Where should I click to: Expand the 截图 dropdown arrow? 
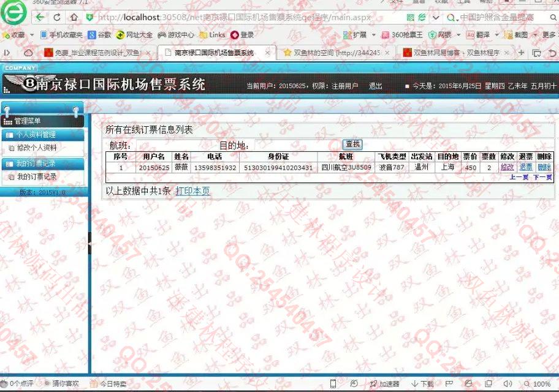point(534,35)
